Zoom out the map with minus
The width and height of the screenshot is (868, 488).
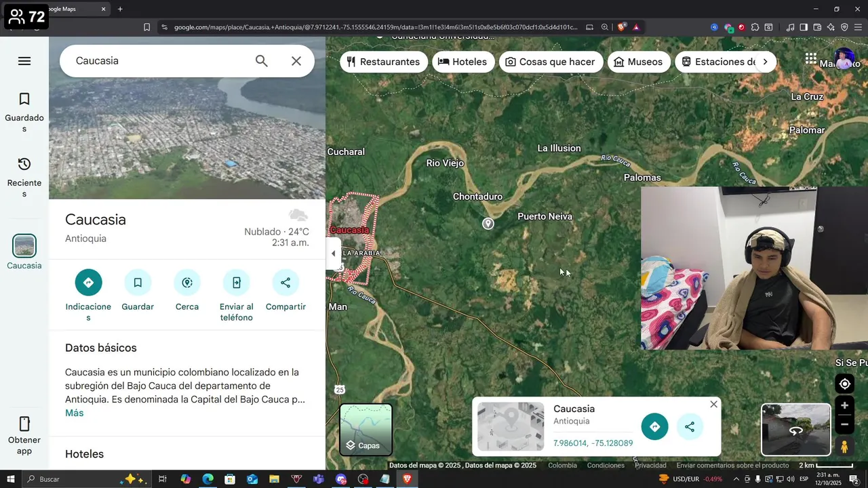click(844, 424)
